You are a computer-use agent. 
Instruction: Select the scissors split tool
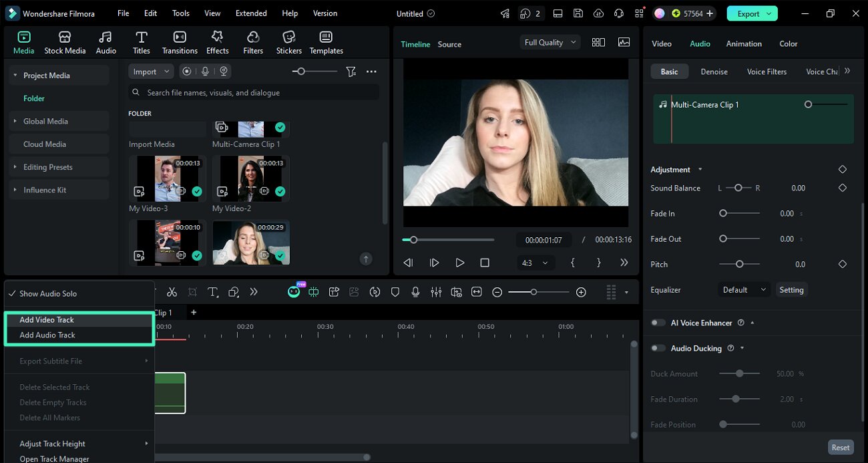pos(172,292)
